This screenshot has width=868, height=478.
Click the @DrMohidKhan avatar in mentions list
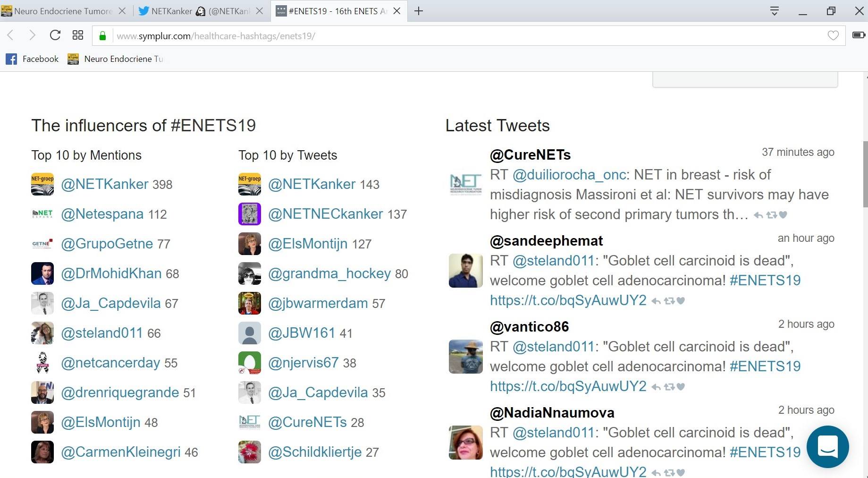pyautogui.click(x=42, y=273)
